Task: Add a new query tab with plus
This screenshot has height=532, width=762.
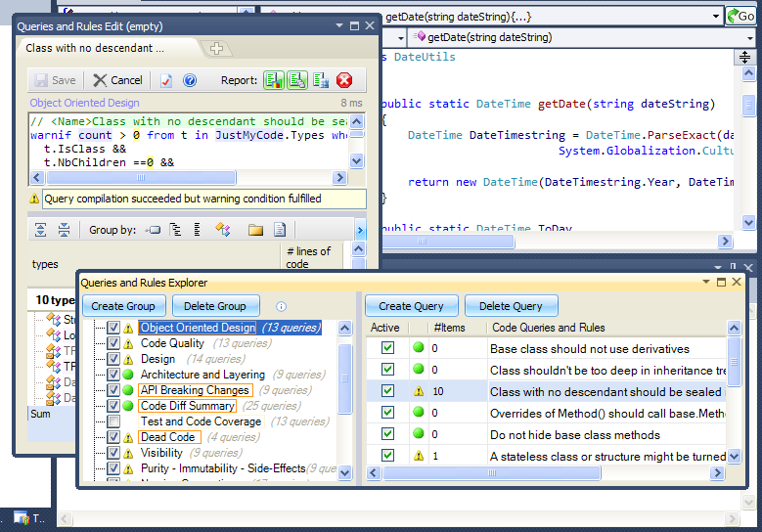Action: tap(217, 49)
